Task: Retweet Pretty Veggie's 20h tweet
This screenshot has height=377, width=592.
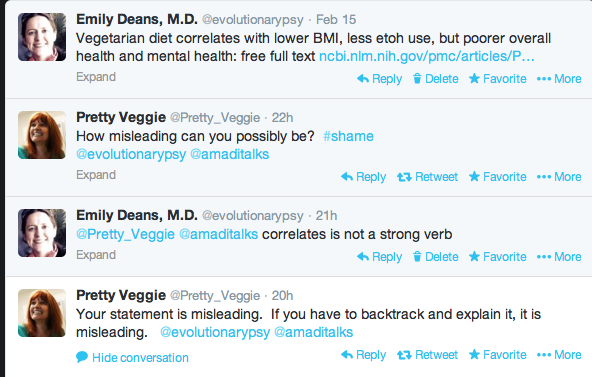Action: [427, 355]
